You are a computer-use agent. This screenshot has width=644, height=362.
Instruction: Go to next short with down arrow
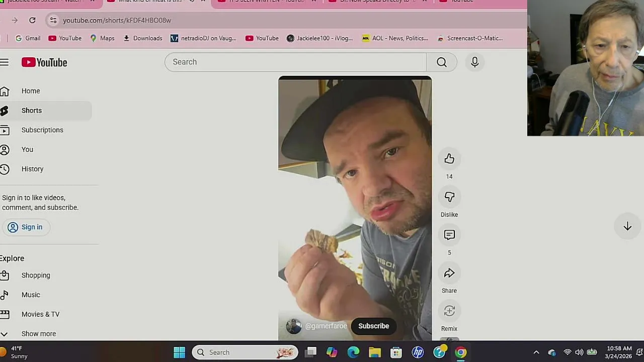(x=627, y=227)
